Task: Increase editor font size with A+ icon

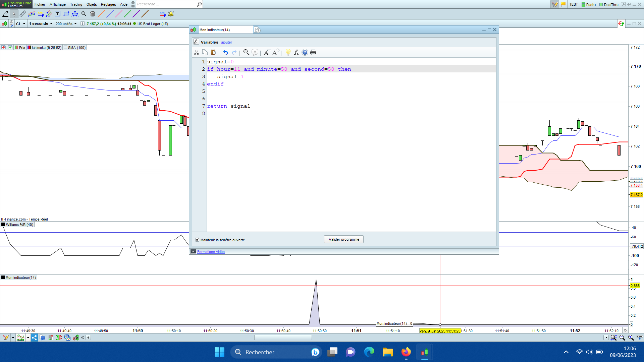Action: 276,52
